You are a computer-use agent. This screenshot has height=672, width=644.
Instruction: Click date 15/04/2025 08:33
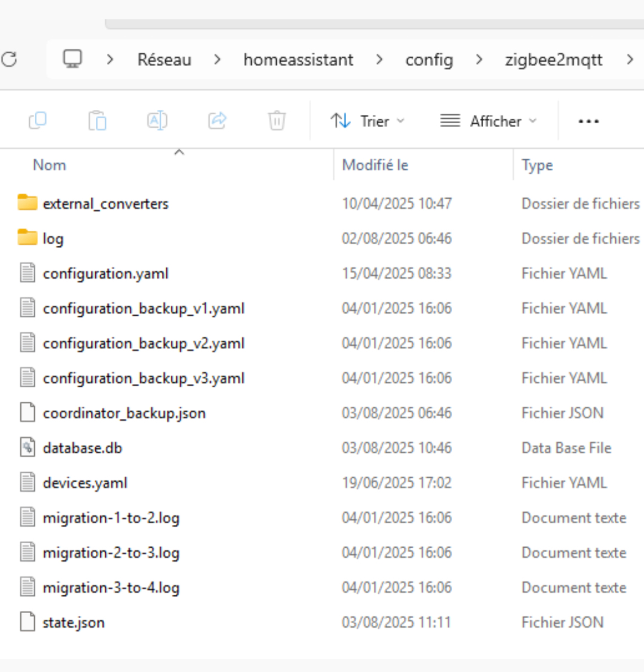coord(397,274)
